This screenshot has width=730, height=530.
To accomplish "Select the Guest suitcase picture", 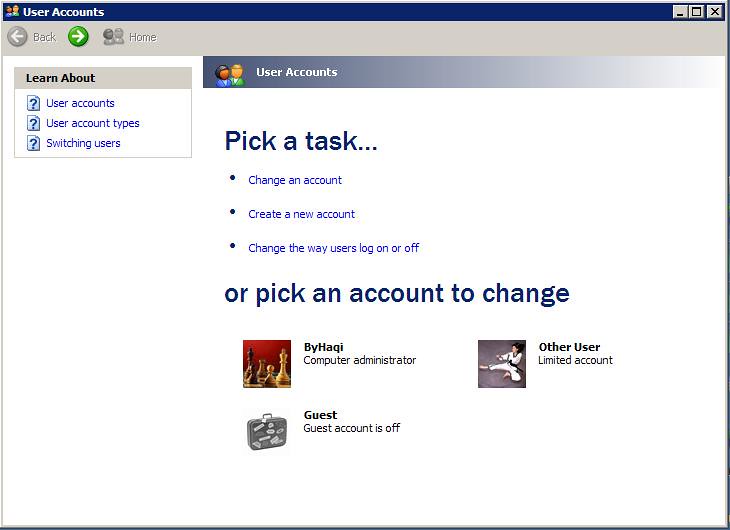I will 266,432.
